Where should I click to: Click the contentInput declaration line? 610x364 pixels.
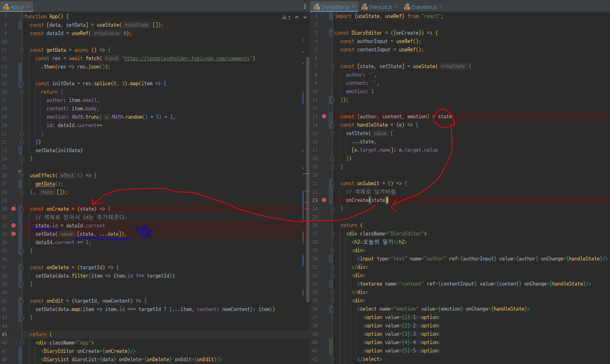[382, 49]
